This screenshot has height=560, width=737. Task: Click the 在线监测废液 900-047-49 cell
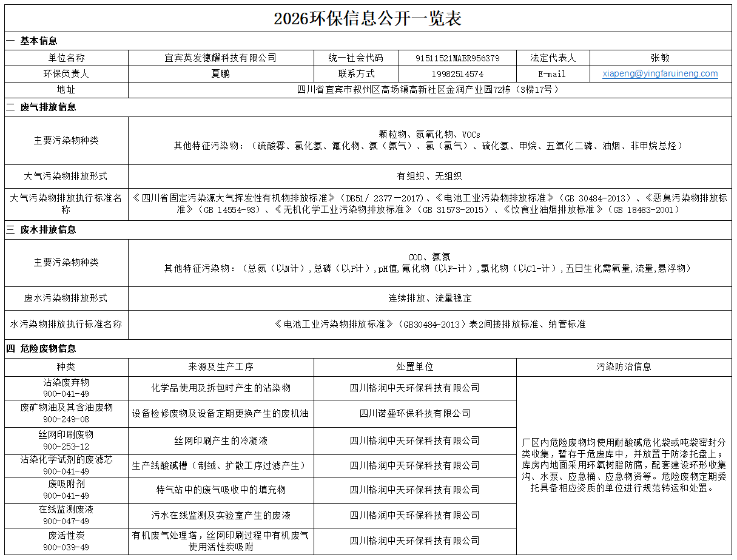66,515
